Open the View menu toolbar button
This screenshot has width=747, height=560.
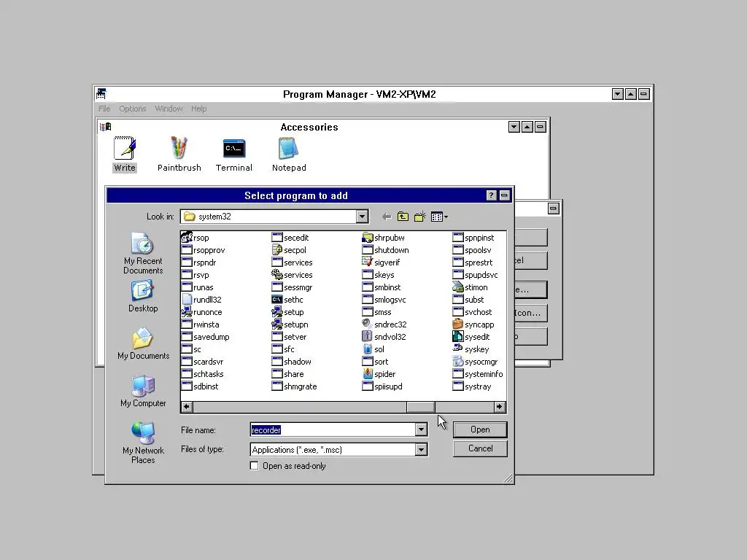[x=439, y=217]
